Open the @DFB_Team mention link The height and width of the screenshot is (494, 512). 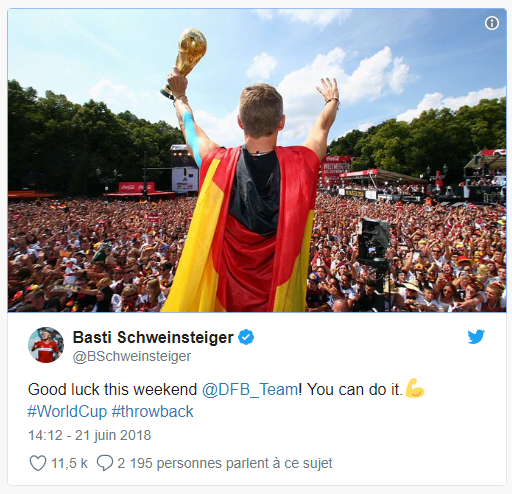coord(250,389)
